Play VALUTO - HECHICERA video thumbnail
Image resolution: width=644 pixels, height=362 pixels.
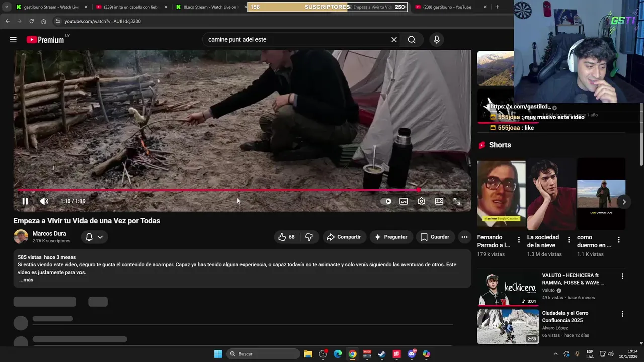pyautogui.click(x=508, y=289)
